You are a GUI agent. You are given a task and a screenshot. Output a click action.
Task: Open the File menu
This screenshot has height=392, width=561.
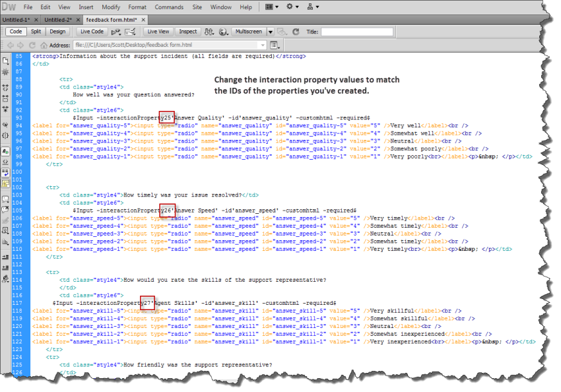[28, 7]
